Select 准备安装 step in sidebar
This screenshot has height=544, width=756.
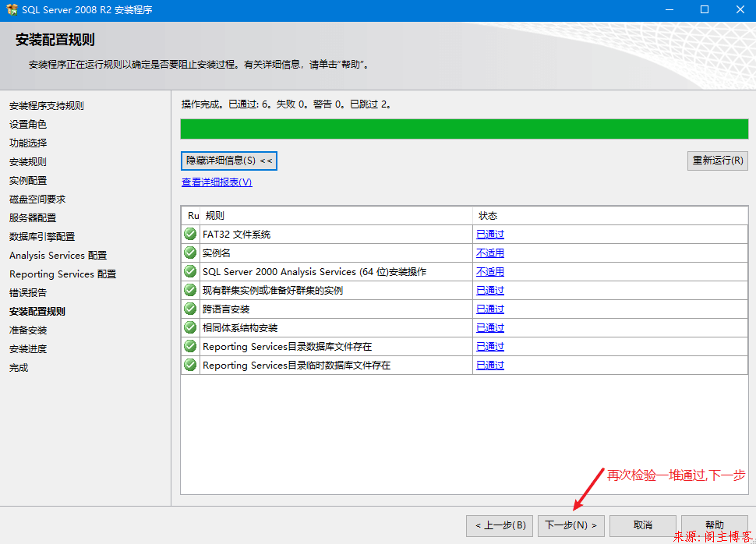tap(28, 330)
